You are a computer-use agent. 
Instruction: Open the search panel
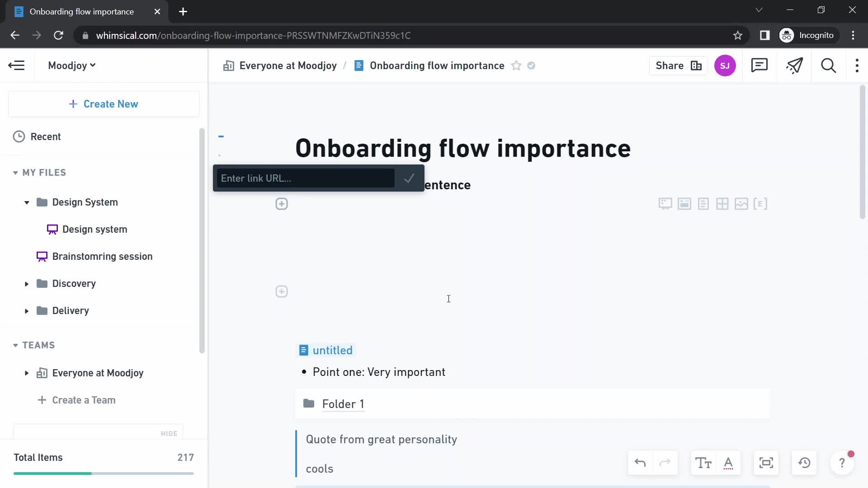coord(829,66)
